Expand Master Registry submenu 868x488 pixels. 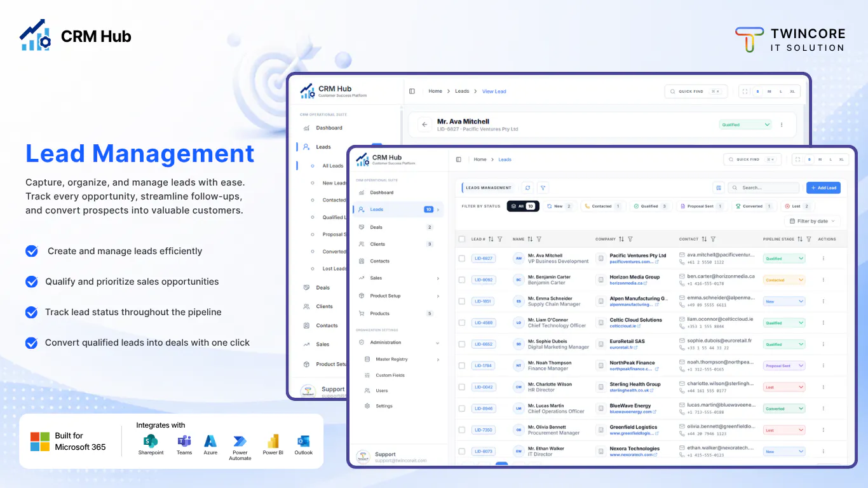coord(438,360)
